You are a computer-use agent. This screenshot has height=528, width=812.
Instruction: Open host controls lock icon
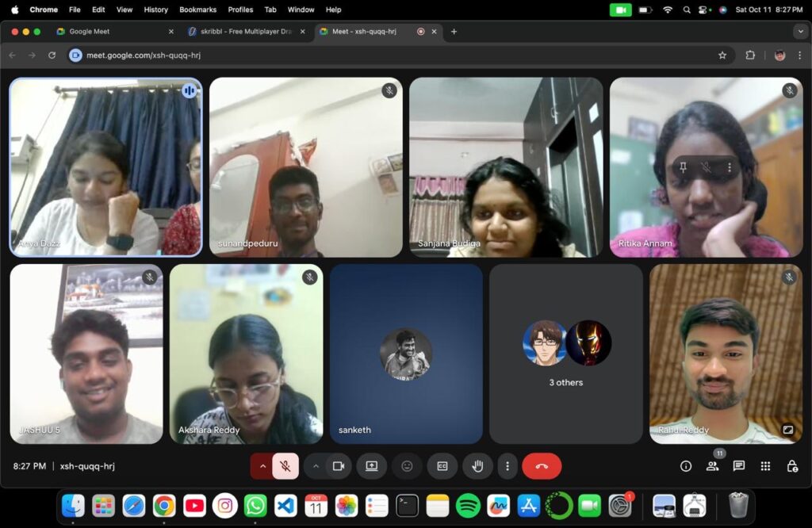(791, 466)
